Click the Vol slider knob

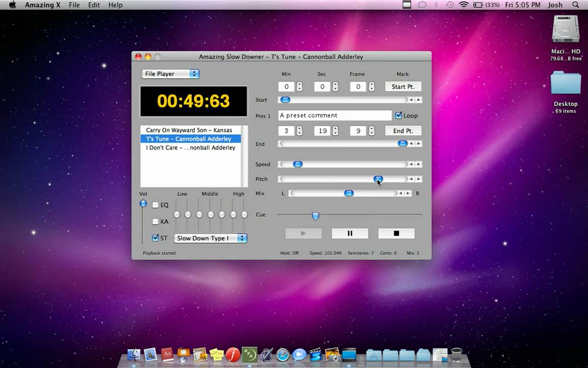tap(143, 203)
